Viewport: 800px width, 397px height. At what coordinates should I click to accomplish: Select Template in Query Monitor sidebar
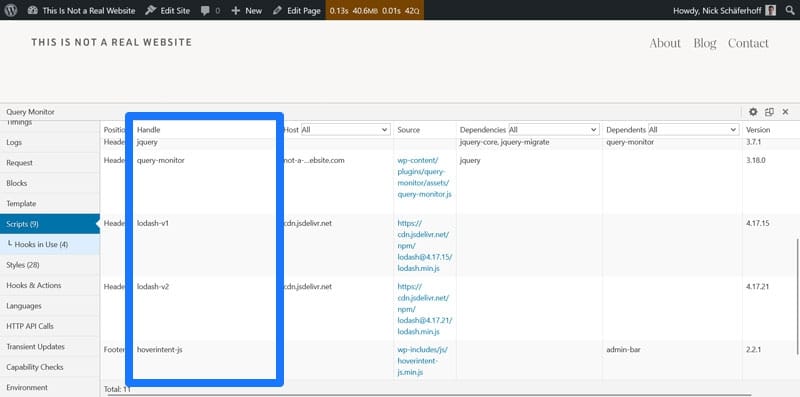pos(50,204)
